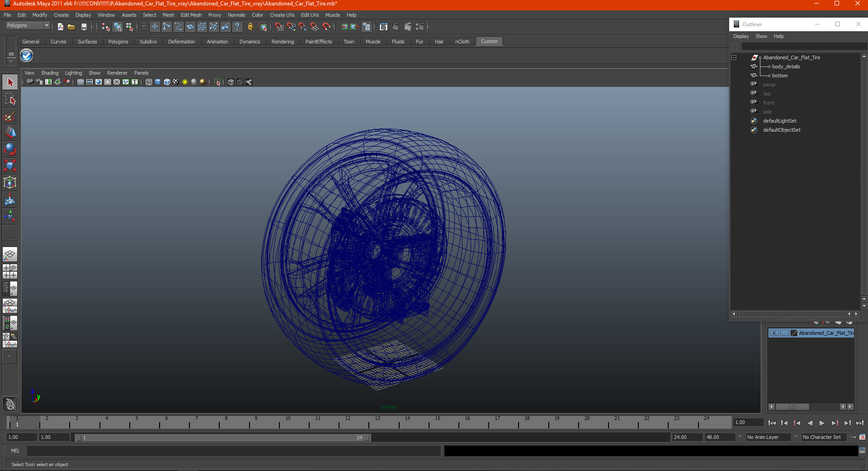Open the Create UVs menu
Image resolution: width=868 pixels, height=471 pixels.
282,15
